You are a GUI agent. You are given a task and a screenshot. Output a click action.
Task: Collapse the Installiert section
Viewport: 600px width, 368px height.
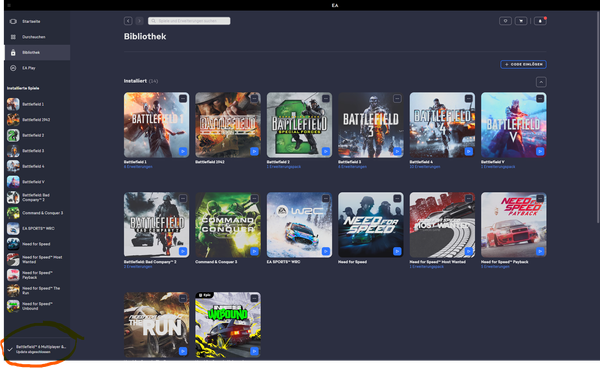(541, 82)
